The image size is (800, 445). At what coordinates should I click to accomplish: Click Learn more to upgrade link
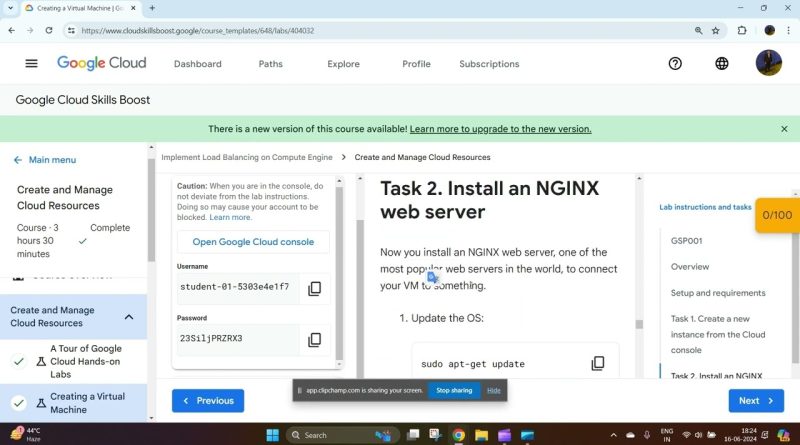point(500,129)
